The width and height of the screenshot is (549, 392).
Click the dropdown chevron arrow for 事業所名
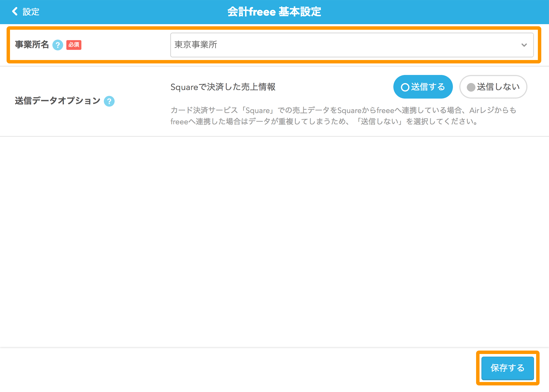coord(524,45)
